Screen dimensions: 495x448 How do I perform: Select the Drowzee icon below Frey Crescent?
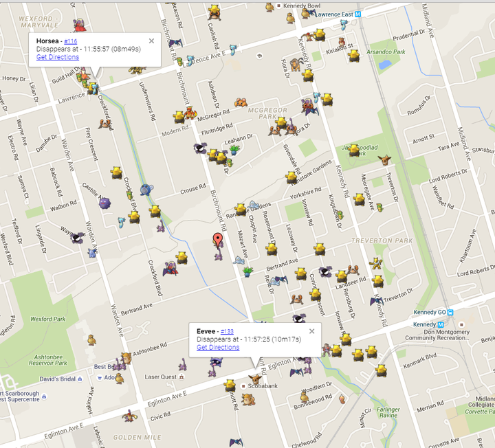pos(116,173)
